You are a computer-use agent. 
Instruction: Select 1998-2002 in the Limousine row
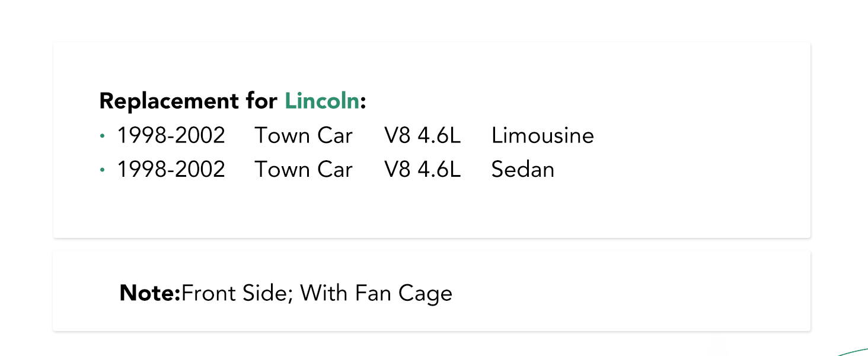[171, 136]
